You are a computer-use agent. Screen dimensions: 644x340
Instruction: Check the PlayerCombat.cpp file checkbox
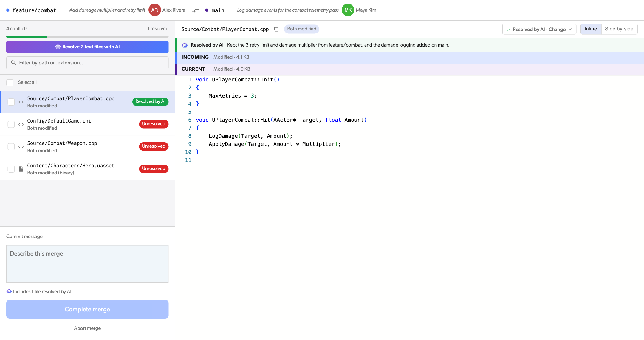(x=11, y=102)
